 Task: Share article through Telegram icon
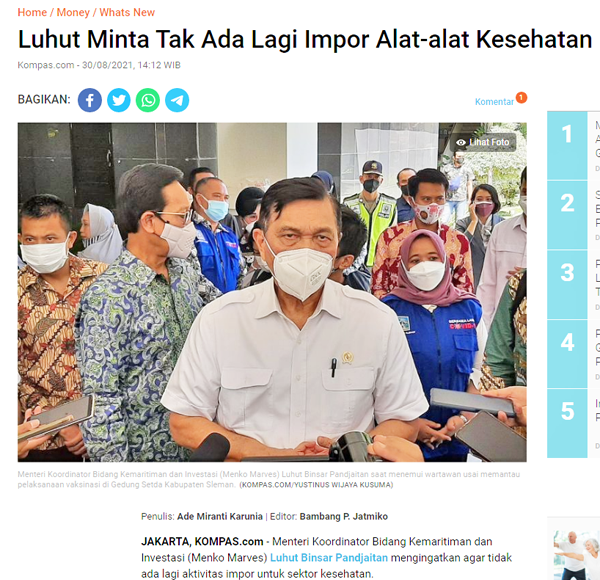pos(177,100)
